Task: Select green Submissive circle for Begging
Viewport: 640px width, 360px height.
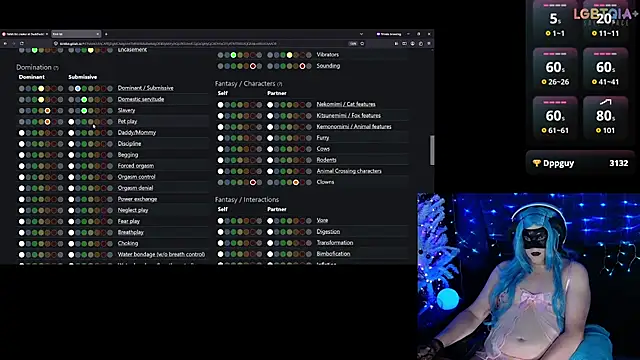Action: [x=84, y=155]
